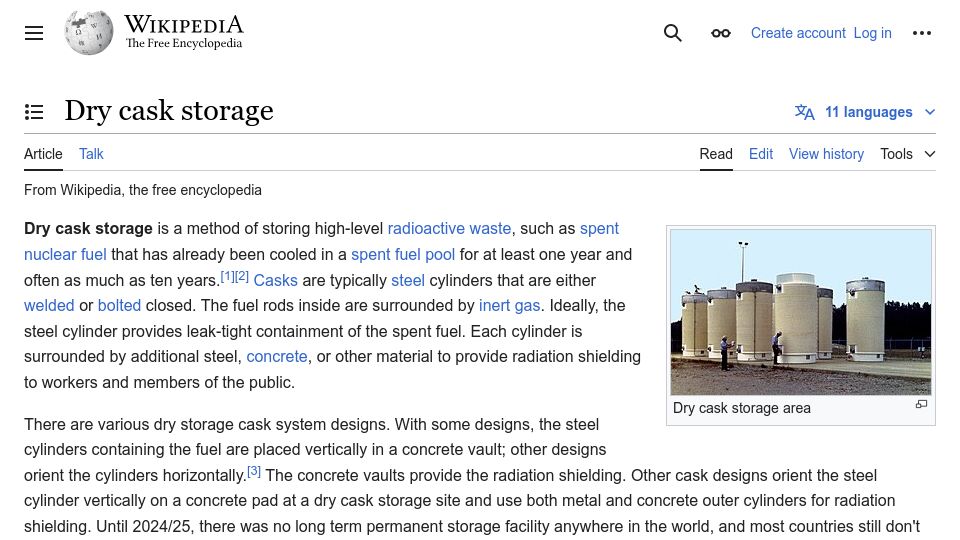Click the Wikipedia globe logo
Image resolution: width=960 pixels, height=540 pixels.
89,32
